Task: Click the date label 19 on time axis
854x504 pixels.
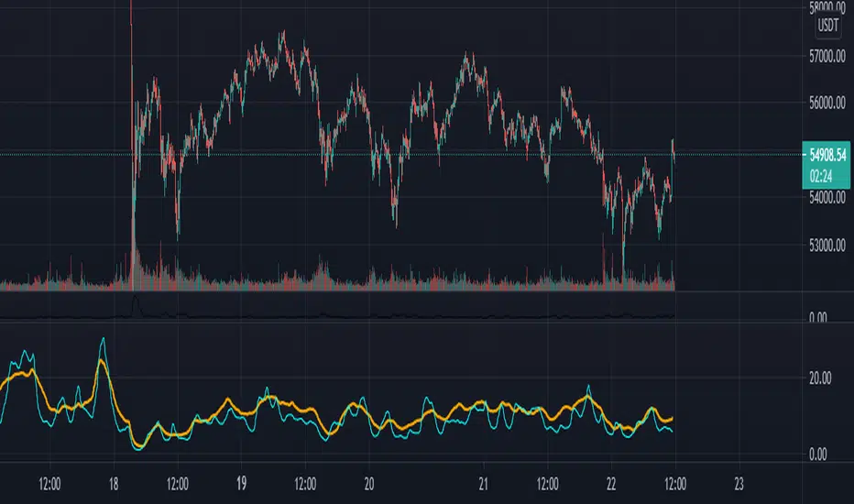Action: (241, 484)
